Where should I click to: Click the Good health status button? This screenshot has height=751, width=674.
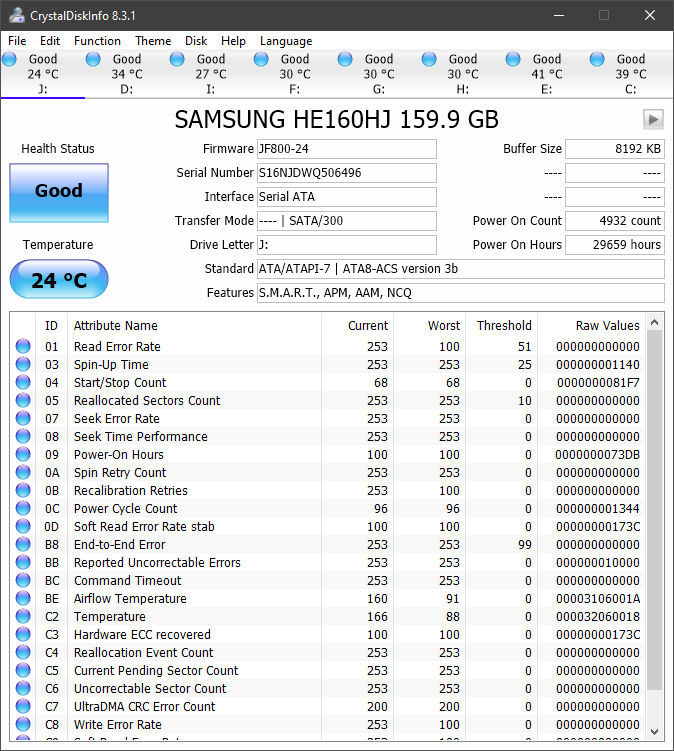click(59, 193)
